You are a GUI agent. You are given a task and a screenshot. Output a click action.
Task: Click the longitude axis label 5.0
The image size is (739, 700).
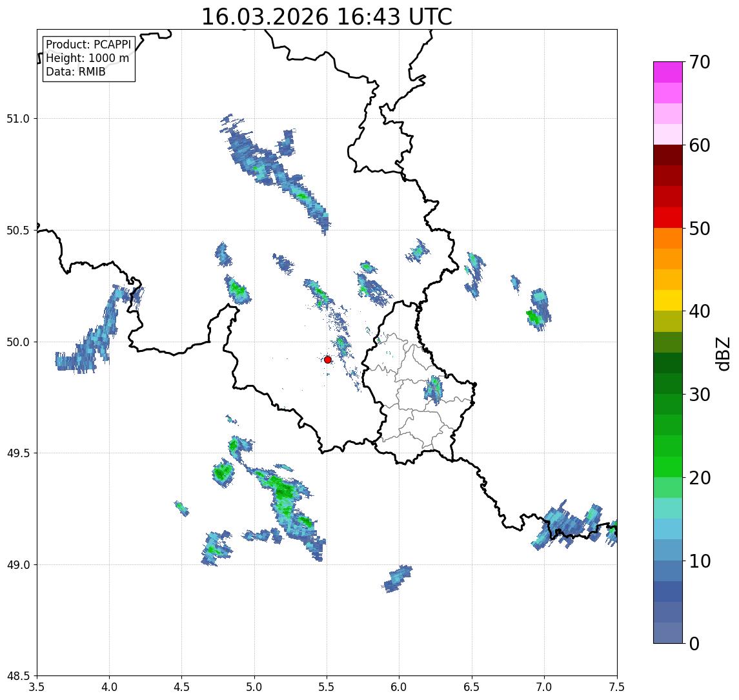click(x=254, y=687)
